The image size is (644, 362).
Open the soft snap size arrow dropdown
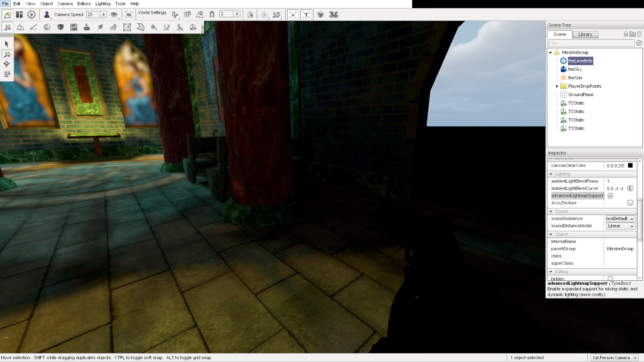pos(237,14)
